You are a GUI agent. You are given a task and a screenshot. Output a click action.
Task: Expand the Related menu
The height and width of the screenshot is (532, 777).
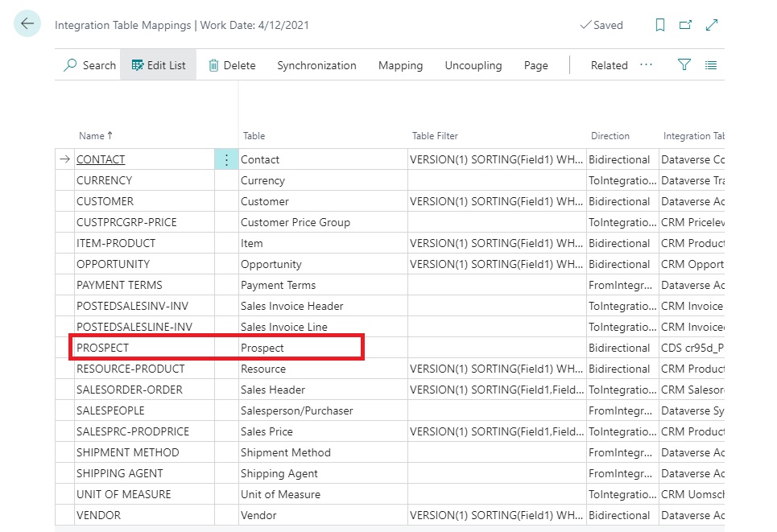point(609,65)
